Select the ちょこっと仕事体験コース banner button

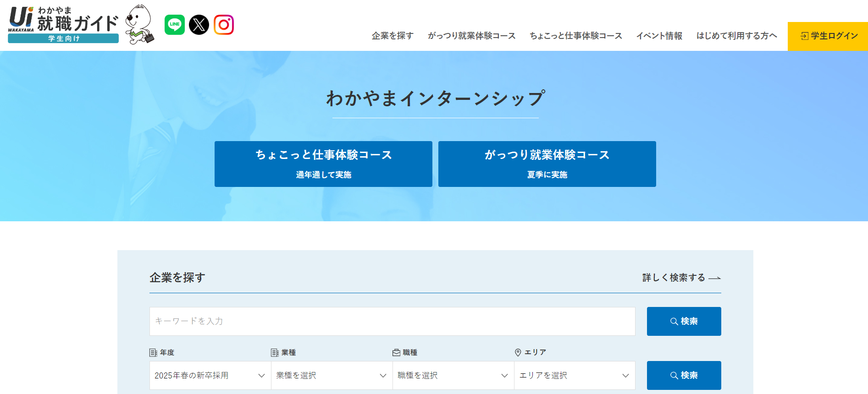click(323, 164)
